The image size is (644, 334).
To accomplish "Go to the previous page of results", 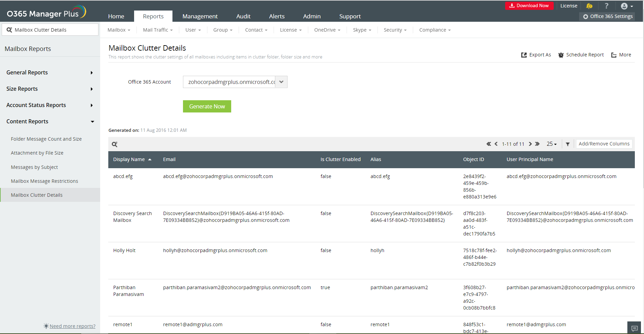I will (x=496, y=144).
